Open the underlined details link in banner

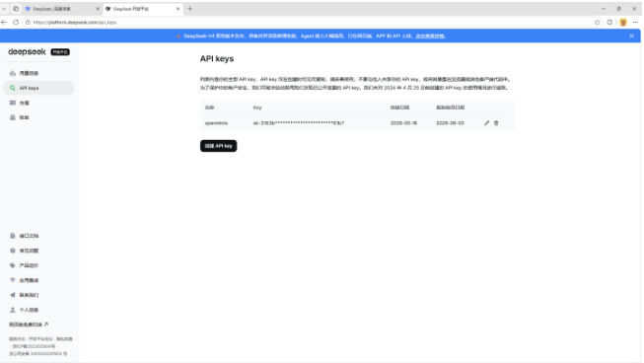[430, 36]
